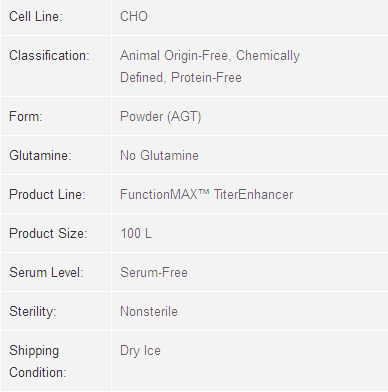Click the Chemically Defined text

pos(210,66)
